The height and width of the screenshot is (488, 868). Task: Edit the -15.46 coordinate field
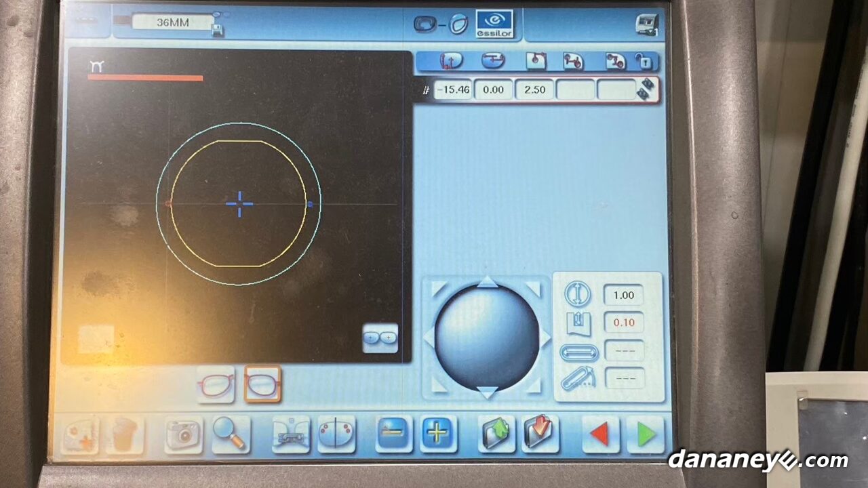pyautogui.click(x=452, y=89)
